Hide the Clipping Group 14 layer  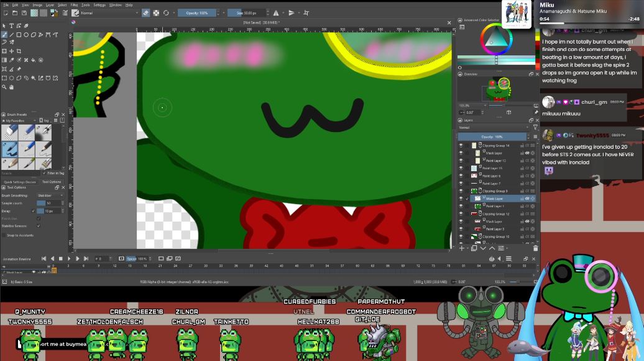coord(461,146)
